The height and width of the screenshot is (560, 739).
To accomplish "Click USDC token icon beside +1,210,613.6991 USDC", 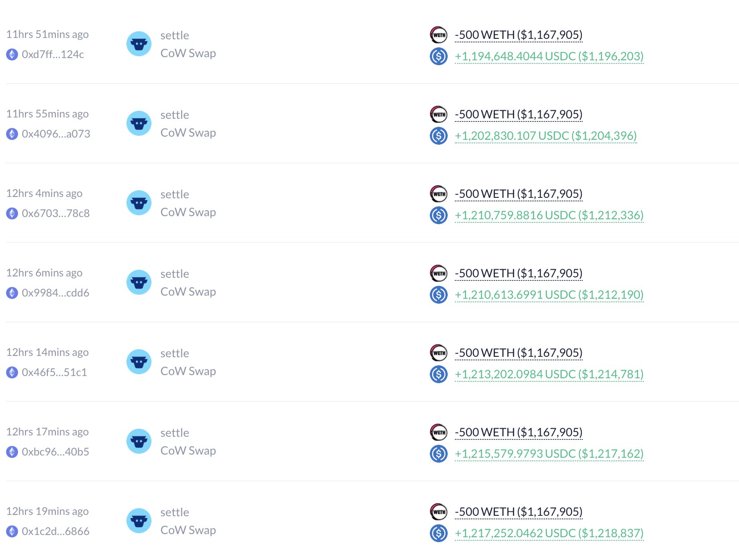I will pos(439,295).
